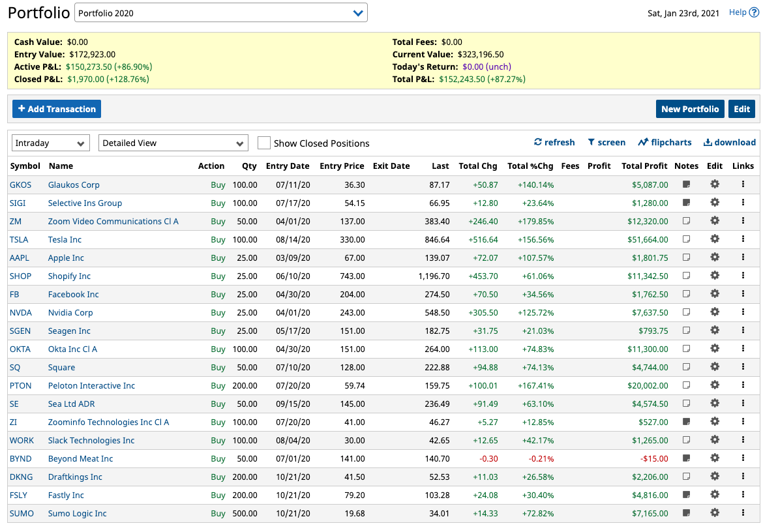
Task: Select Tesla total profit $51,664.00
Action: pos(648,240)
